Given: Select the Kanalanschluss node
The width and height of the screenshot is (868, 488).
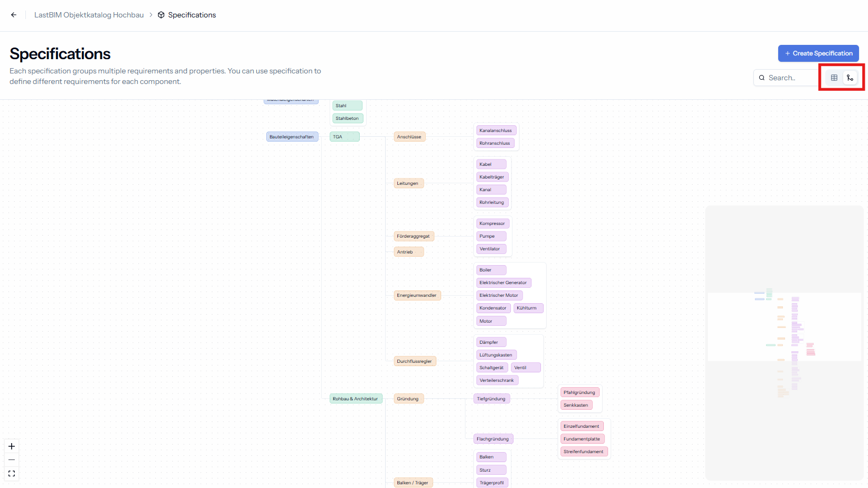Looking at the screenshot, I should pyautogui.click(x=496, y=130).
